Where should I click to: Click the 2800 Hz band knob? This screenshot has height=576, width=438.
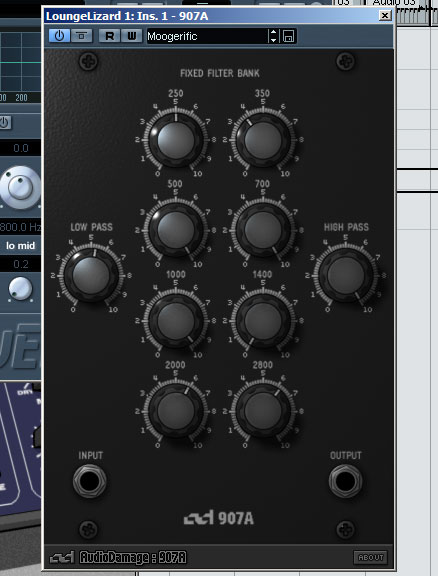pos(263,411)
